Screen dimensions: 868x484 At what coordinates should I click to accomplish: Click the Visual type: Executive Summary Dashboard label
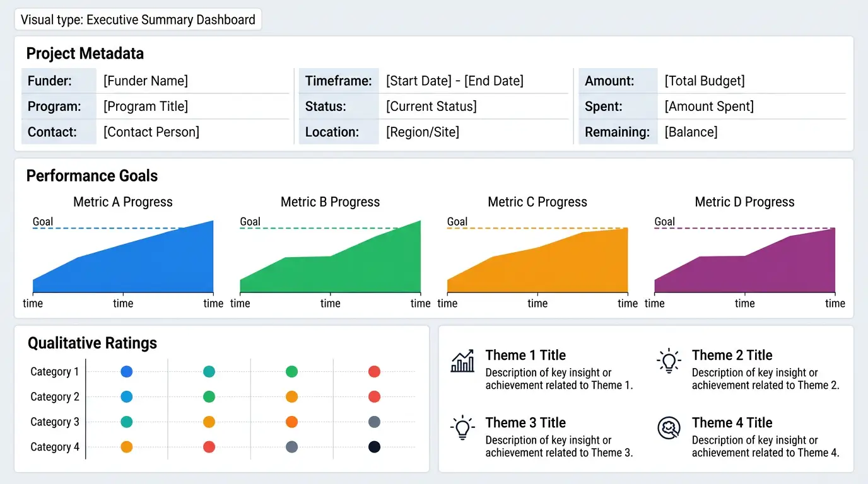click(138, 20)
